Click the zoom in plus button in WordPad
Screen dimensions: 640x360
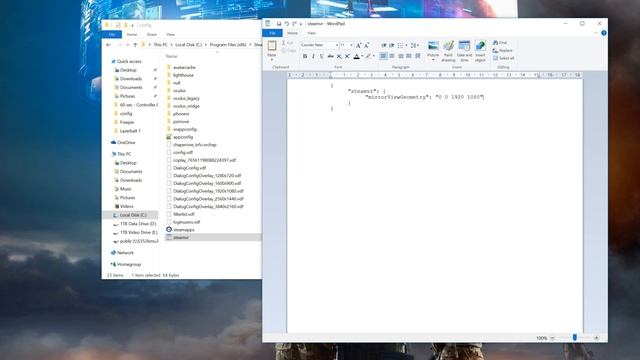(596, 338)
